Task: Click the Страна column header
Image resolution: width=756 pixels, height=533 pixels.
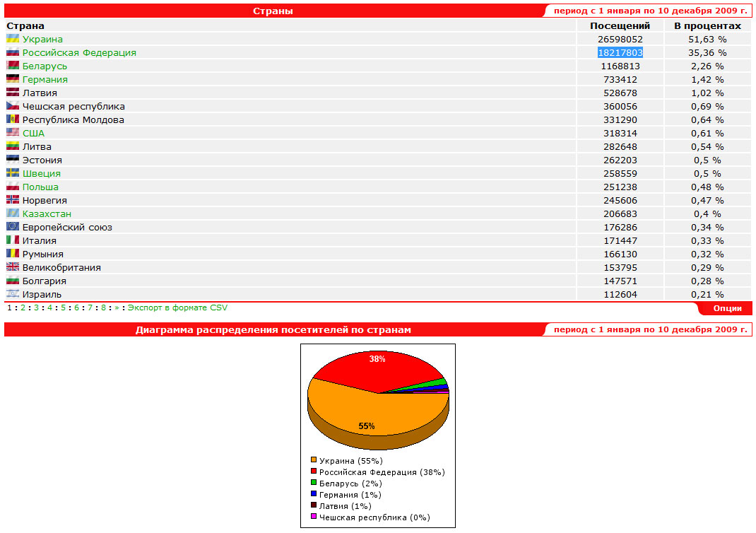Action: point(25,25)
